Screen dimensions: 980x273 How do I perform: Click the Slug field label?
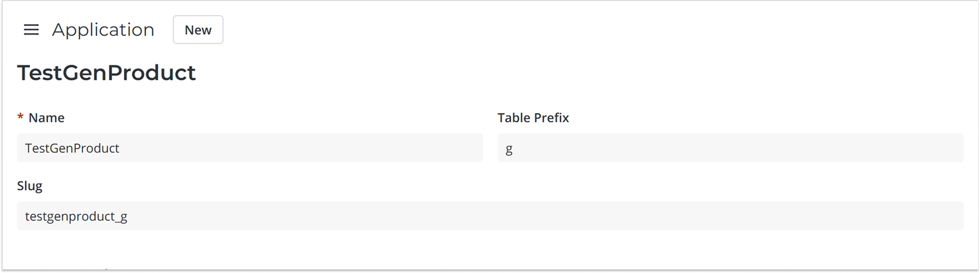(x=30, y=186)
